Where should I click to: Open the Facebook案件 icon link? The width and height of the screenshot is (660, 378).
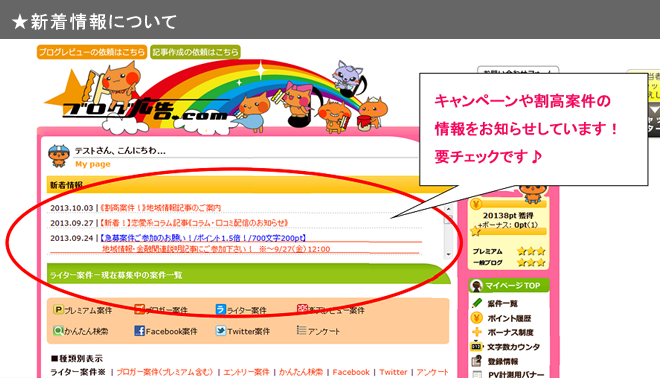coord(139,331)
